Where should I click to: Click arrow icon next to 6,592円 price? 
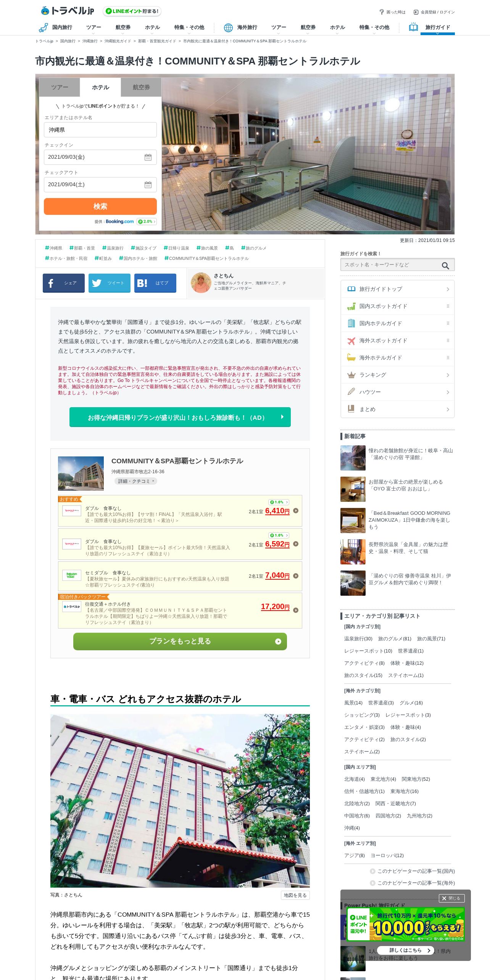click(x=296, y=544)
